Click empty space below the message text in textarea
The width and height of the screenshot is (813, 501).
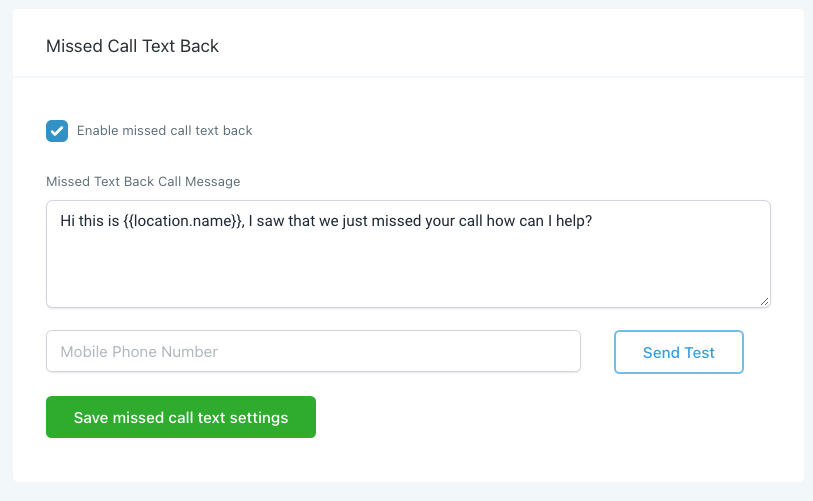click(x=400, y=272)
